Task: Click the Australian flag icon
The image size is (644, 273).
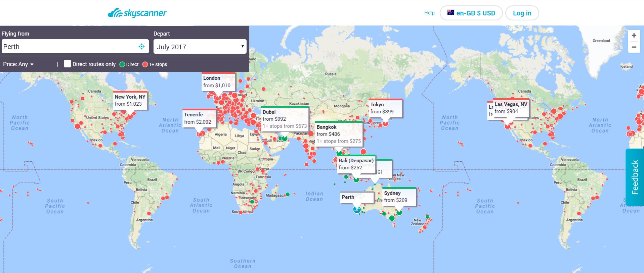Action: [450, 12]
